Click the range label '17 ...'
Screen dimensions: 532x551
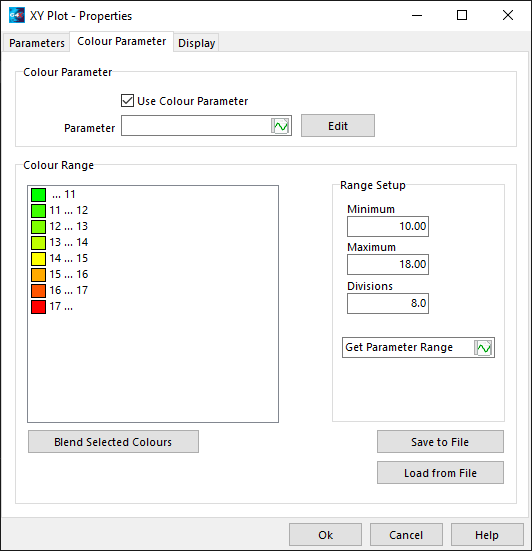click(61, 306)
